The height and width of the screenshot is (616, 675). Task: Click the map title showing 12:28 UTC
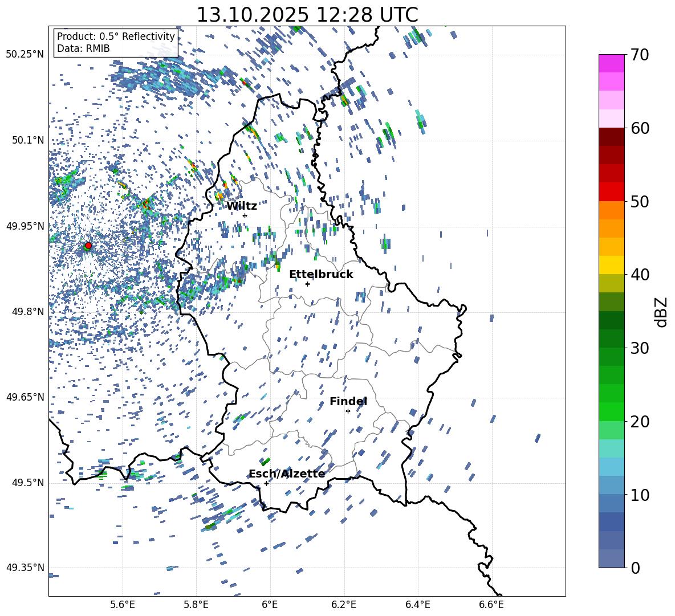click(x=307, y=15)
